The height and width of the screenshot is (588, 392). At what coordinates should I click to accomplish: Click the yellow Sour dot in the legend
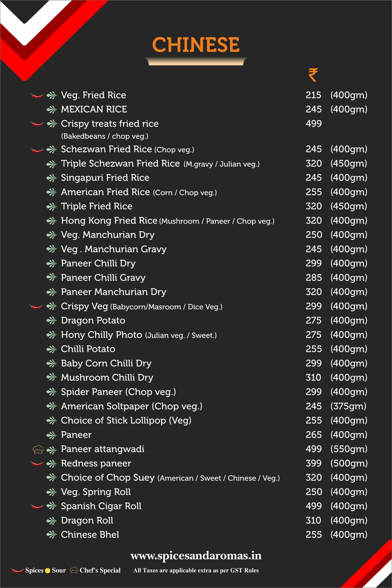(x=48, y=571)
